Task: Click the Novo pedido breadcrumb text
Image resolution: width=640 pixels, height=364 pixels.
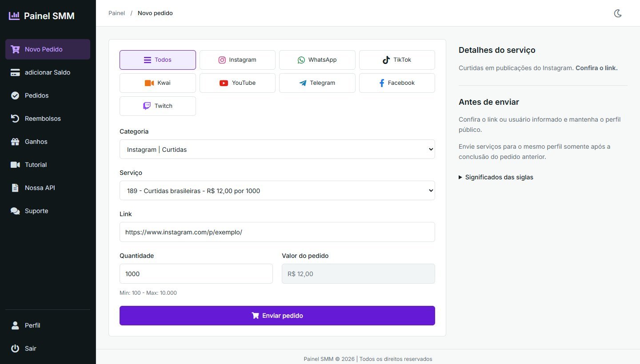Action: (155, 13)
